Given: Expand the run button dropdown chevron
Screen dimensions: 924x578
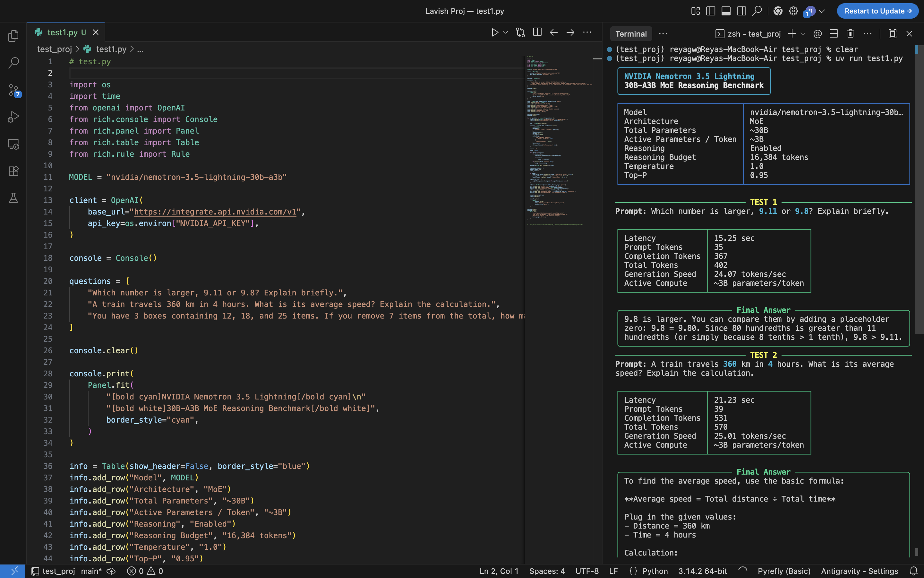Looking at the screenshot, I should point(506,32).
